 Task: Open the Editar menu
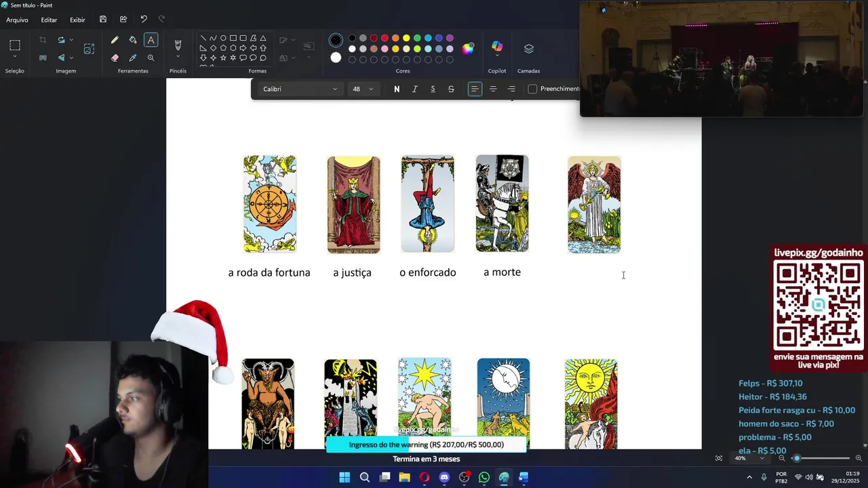point(49,20)
